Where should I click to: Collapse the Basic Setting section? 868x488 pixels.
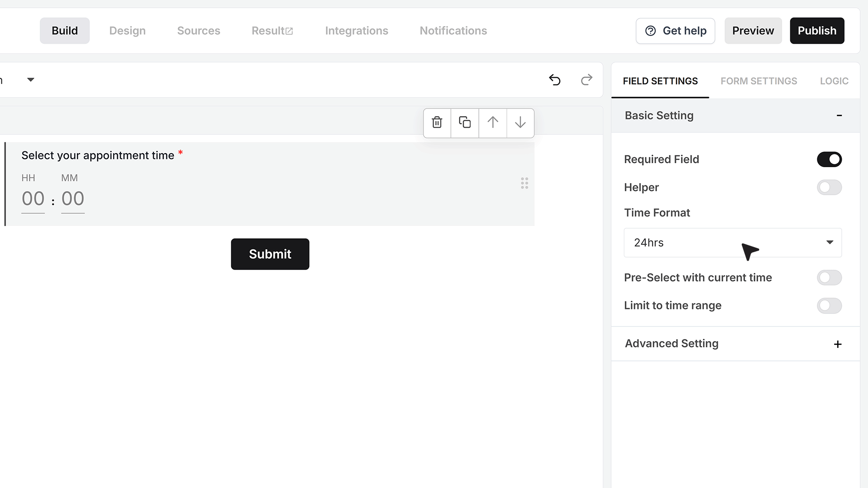click(x=736, y=116)
